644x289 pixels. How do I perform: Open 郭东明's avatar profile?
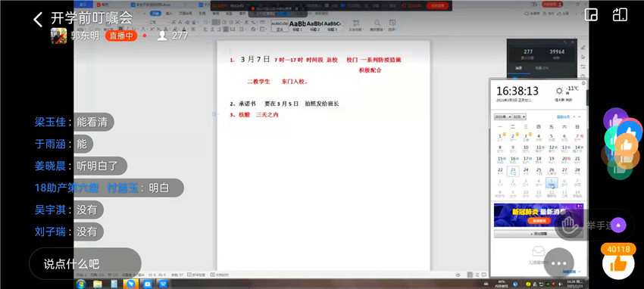pos(59,36)
